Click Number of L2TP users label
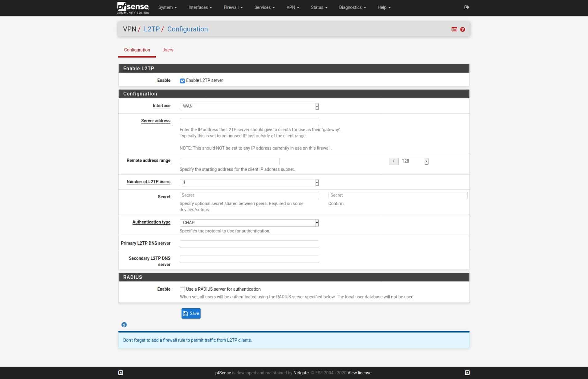The image size is (588, 379). tap(149, 182)
